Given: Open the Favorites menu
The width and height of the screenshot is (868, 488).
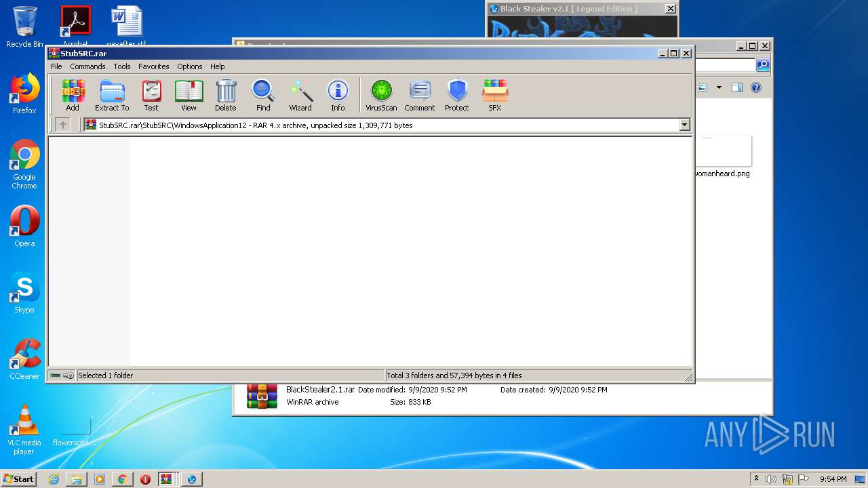Looking at the screenshot, I should (x=154, y=66).
